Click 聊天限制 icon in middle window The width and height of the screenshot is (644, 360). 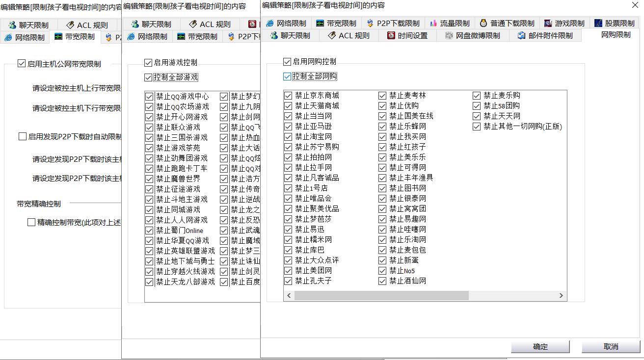point(135,24)
